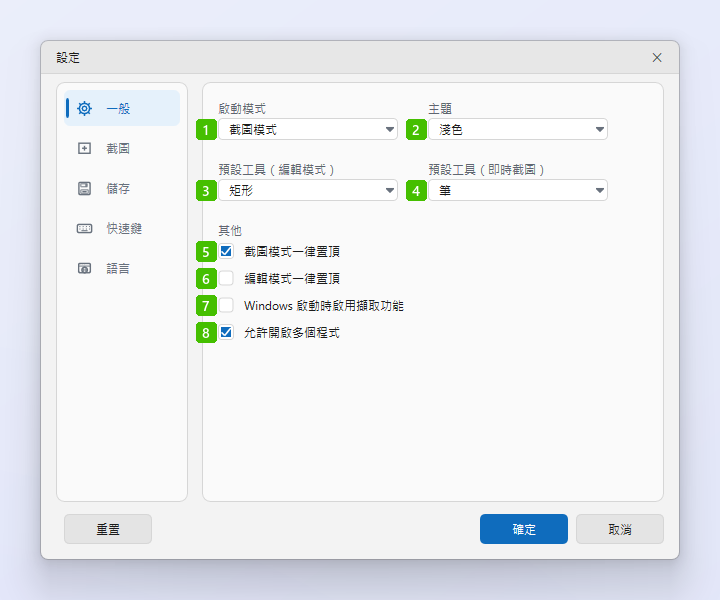The height and width of the screenshot is (600, 720).
Task: Click the language icon beside 語言
Action: click(84, 268)
